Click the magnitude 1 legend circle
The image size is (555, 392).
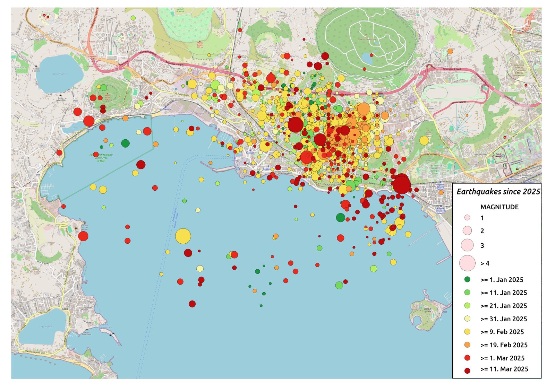pyautogui.click(x=467, y=218)
